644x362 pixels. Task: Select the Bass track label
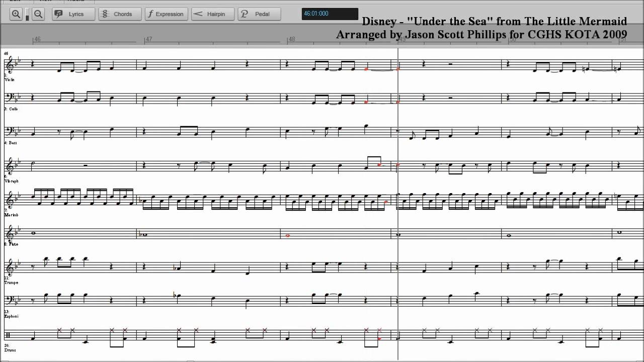point(10,143)
